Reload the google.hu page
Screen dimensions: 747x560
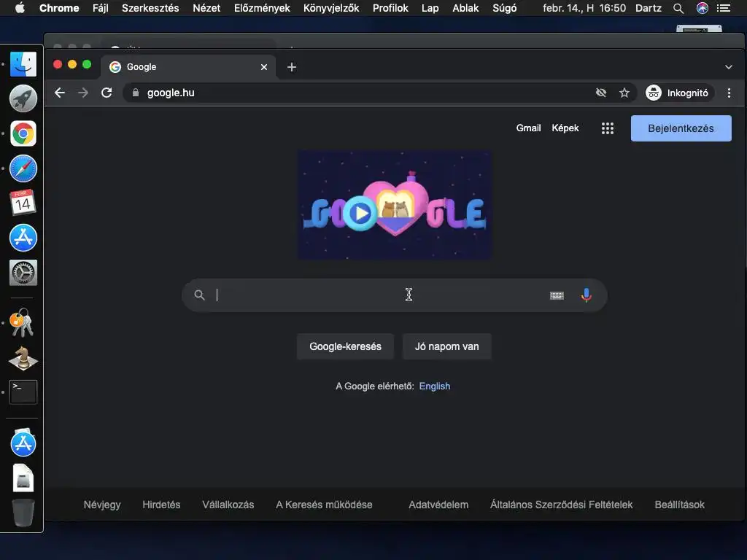tap(107, 93)
